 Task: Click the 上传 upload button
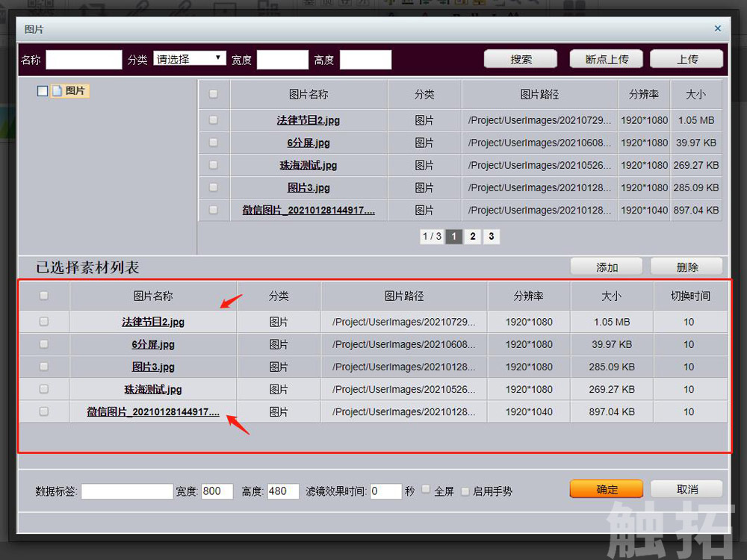point(686,60)
